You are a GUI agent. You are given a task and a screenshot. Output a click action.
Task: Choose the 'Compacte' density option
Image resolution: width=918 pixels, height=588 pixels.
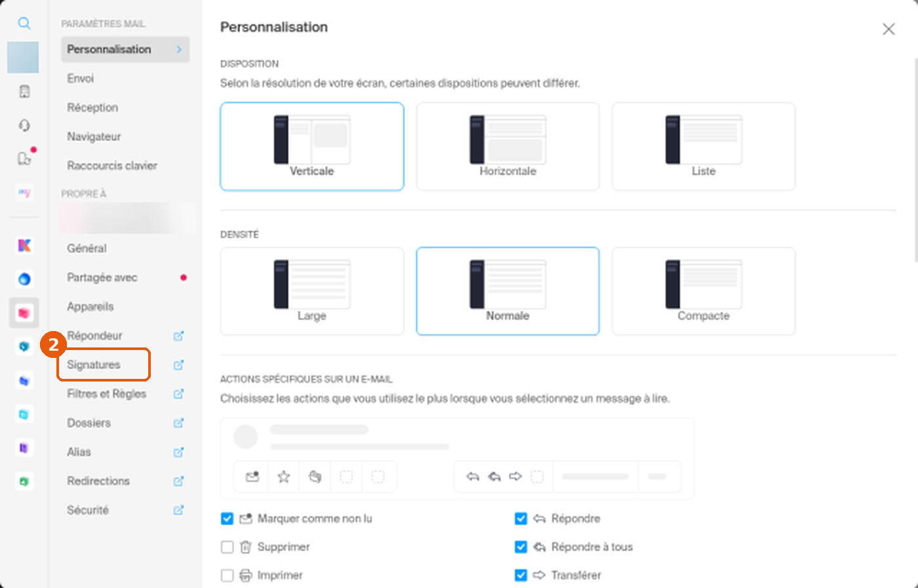pyautogui.click(x=704, y=291)
